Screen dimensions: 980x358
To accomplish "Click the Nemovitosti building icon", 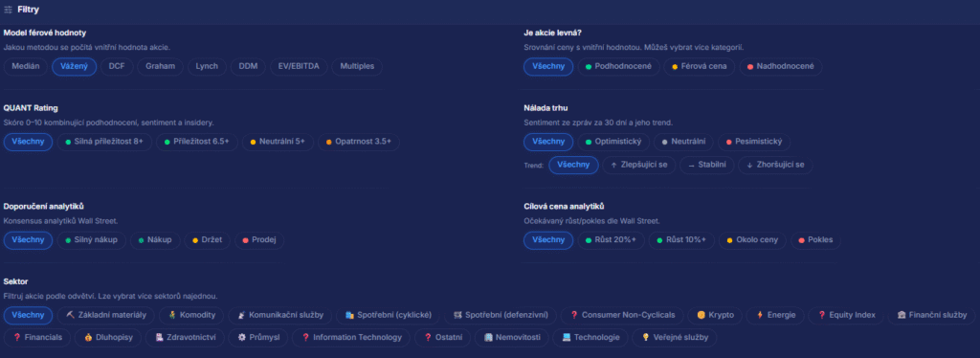I will click(x=488, y=338).
